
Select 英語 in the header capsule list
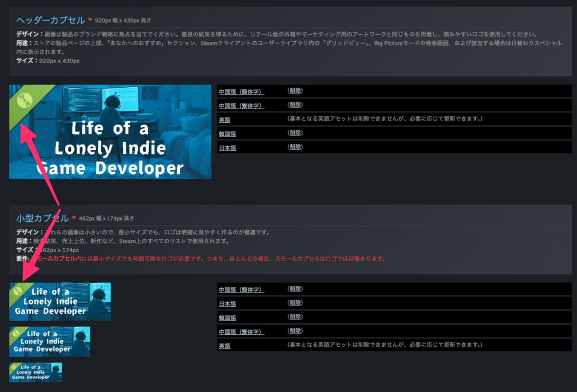[x=225, y=120]
